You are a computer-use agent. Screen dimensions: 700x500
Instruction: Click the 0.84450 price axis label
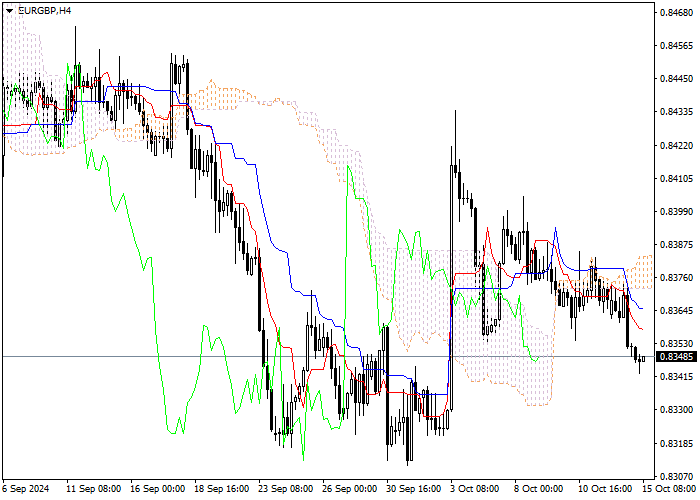coord(677,79)
